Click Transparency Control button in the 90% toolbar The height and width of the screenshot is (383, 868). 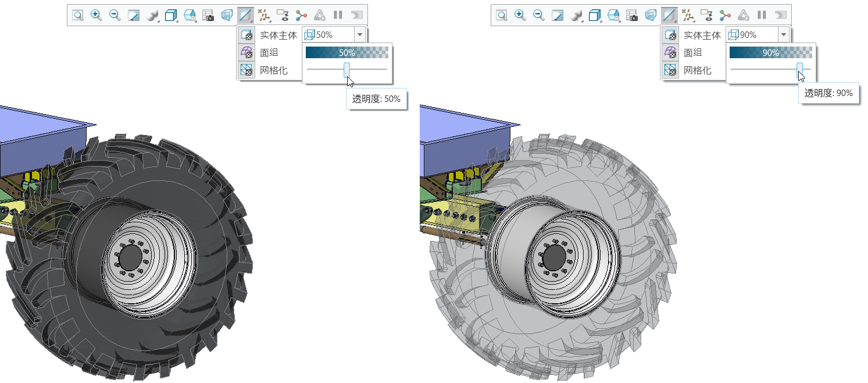pyautogui.click(x=670, y=15)
